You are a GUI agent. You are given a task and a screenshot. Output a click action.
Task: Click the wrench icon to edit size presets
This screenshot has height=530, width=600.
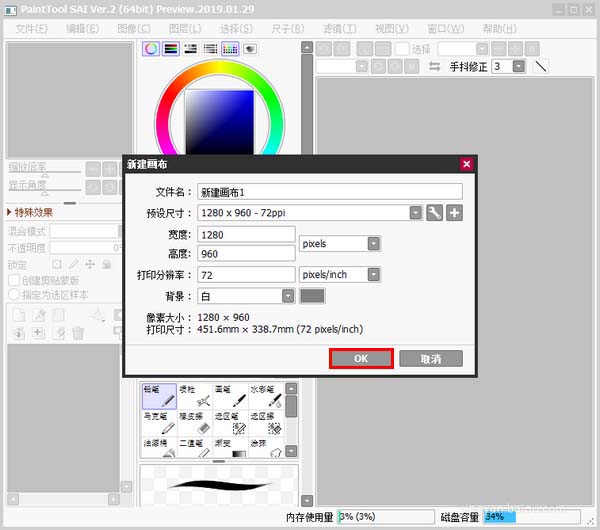[434, 213]
